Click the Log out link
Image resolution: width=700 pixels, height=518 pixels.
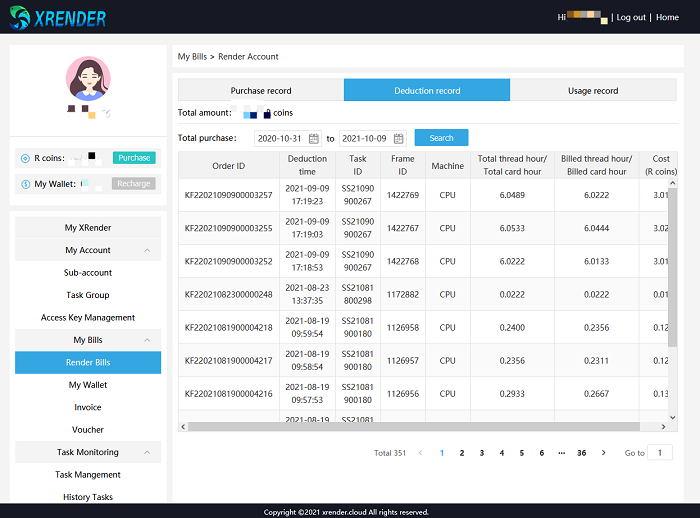630,17
